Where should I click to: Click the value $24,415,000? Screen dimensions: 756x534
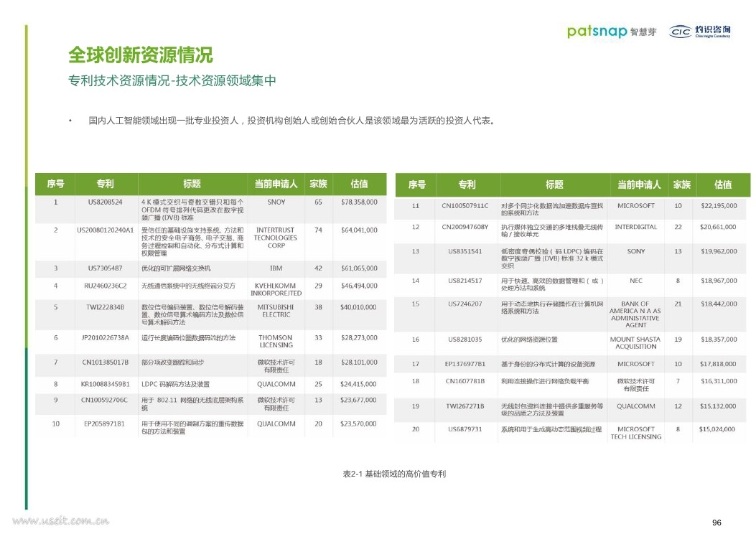click(x=358, y=384)
